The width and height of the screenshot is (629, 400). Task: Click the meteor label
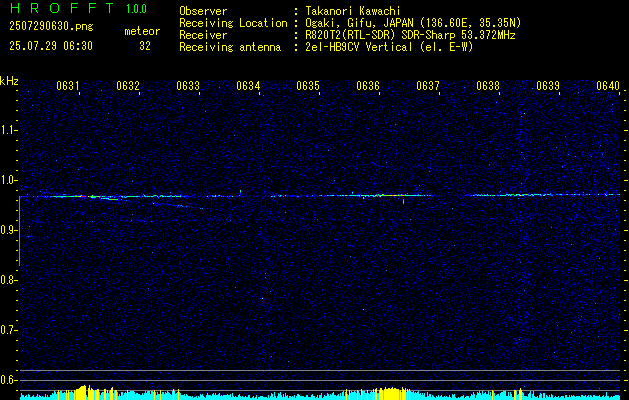(142, 31)
